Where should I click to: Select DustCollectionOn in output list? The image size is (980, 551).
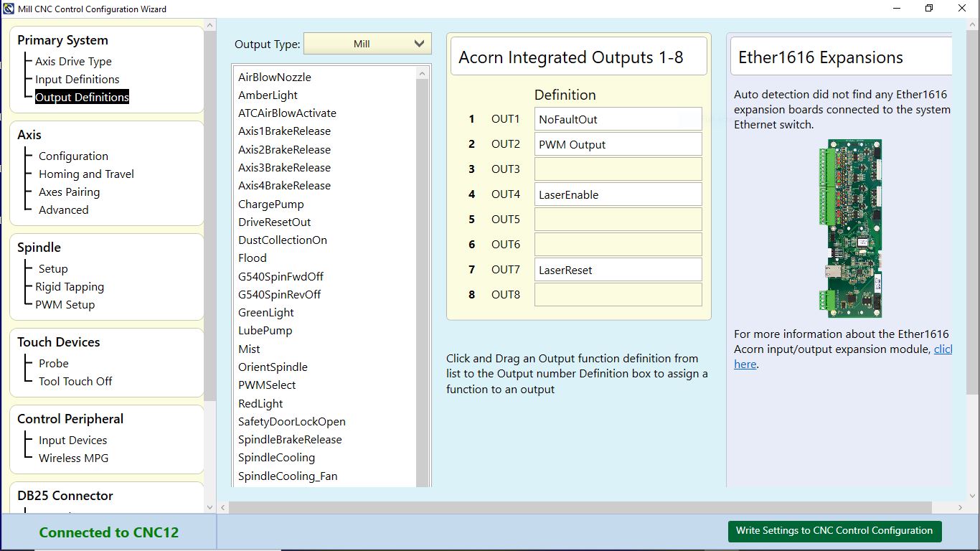[x=283, y=240]
